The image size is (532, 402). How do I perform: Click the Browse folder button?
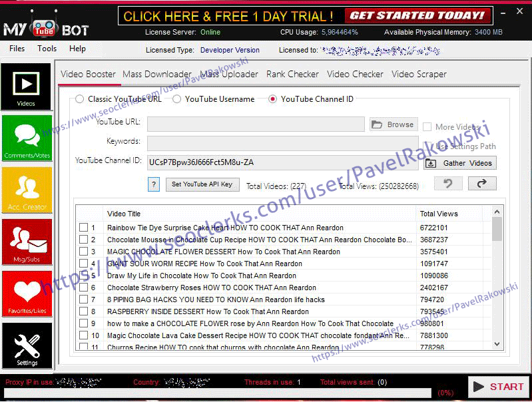coord(394,124)
